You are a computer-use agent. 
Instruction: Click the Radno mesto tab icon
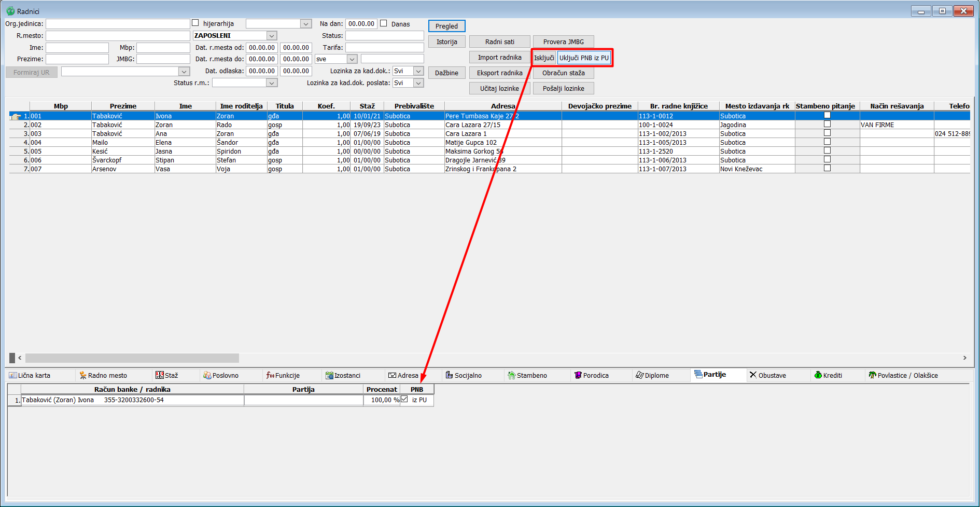[83, 375]
